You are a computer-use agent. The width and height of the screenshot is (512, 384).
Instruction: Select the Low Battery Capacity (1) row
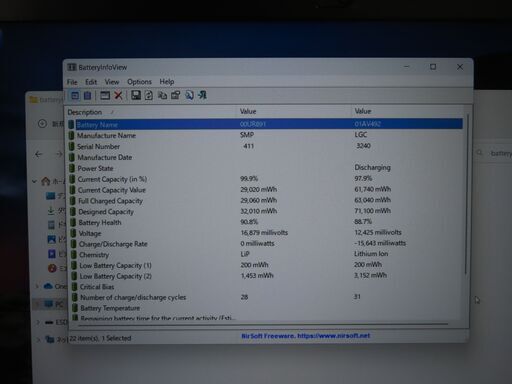pos(265,265)
